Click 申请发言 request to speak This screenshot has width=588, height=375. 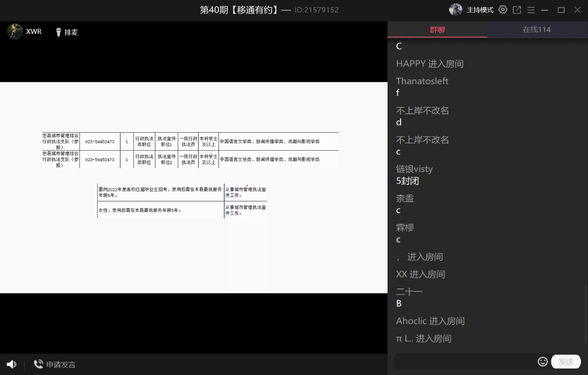pyautogui.click(x=61, y=364)
